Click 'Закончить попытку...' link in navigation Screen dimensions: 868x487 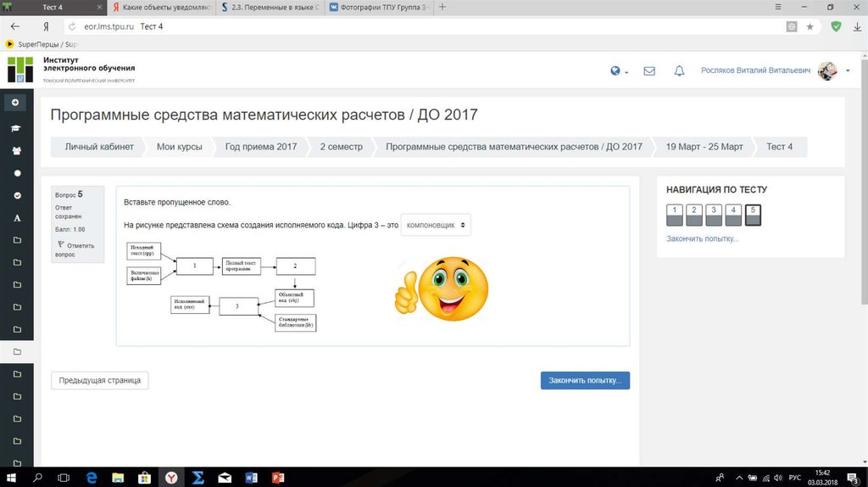pyautogui.click(x=703, y=238)
